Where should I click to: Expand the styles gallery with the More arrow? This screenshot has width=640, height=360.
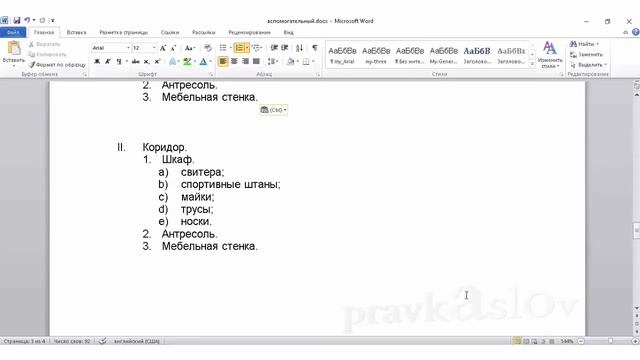(532, 64)
